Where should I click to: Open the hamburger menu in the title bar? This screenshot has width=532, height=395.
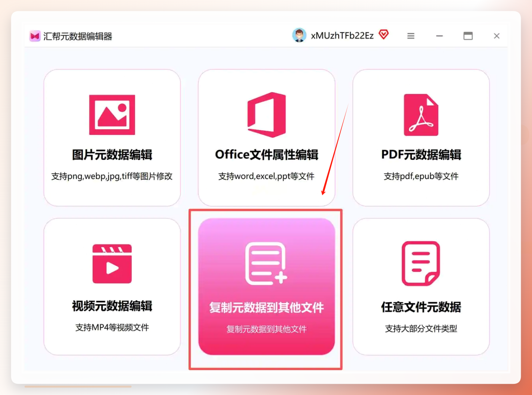(411, 36)
